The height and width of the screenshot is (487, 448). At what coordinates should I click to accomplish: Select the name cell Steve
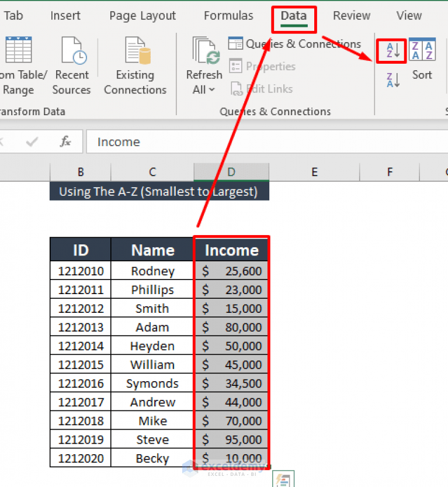(x=152, y=440)
